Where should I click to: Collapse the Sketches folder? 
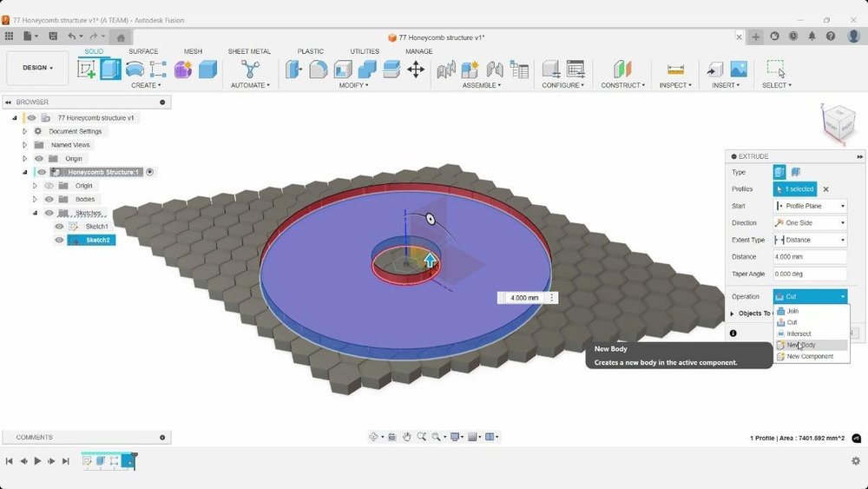35,213
